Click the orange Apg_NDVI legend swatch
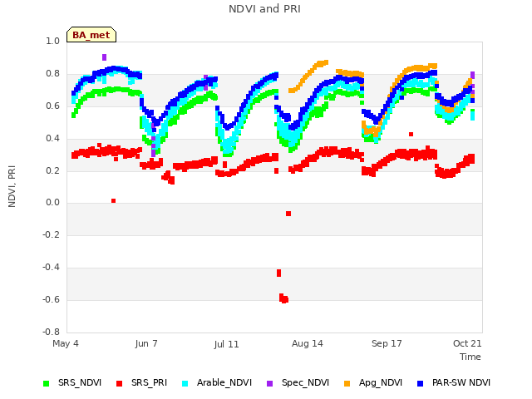This screenshot has width=532, height=399. (347, 383)
